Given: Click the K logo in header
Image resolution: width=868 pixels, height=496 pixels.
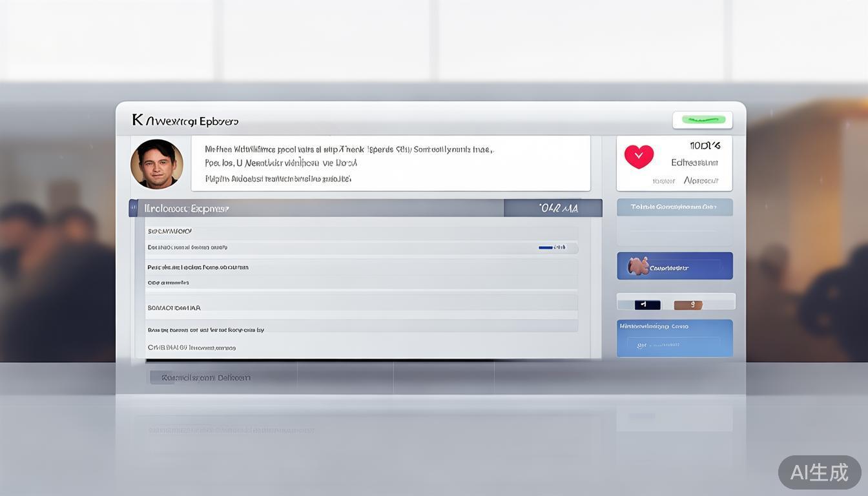Looking at the screenshot, I should pyautogui.click(x=137, y=120).
